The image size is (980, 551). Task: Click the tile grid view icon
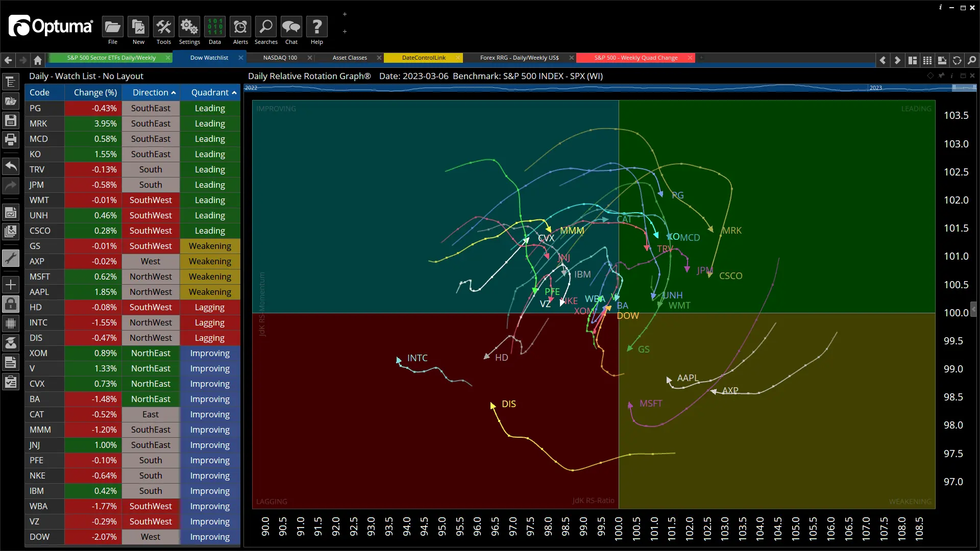click(x=927, y=60)
